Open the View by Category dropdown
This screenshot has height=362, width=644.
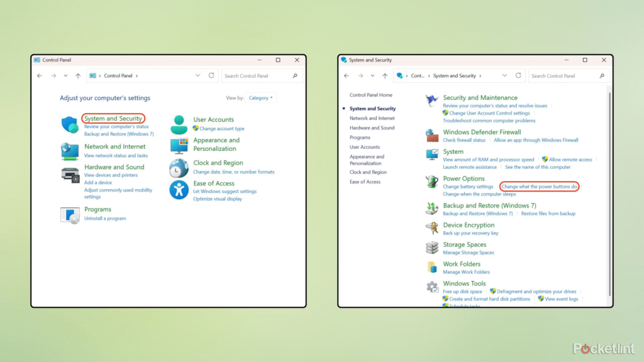(x=261, y=98)
